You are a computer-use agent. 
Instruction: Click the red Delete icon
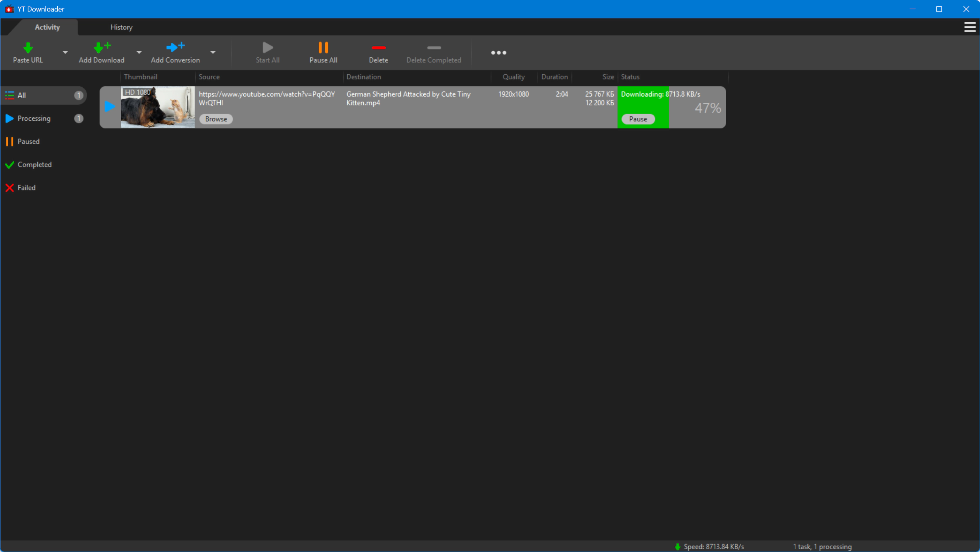coord(378,48)
